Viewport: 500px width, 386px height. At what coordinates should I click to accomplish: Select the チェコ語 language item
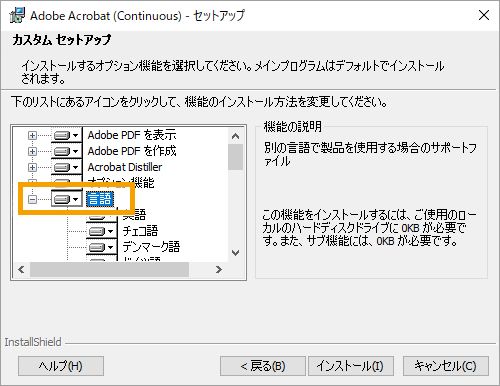pyautogui.click(x=140, y=231)
